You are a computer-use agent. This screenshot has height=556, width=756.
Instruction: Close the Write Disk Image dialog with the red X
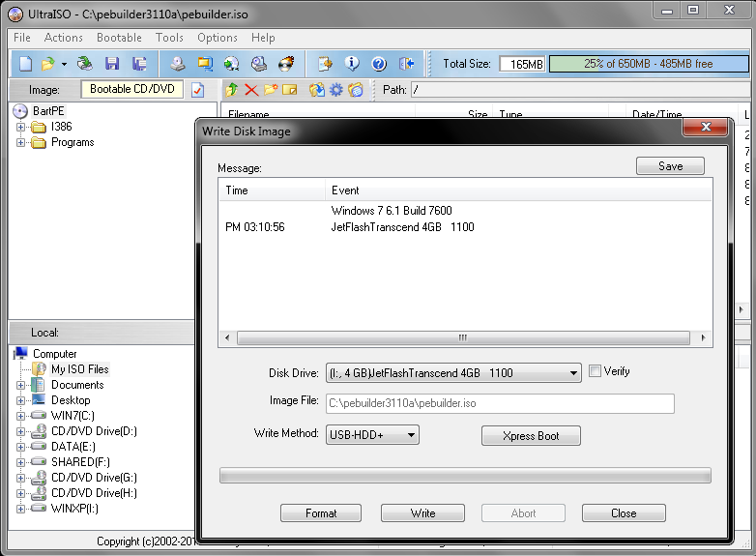coord(706,128)
